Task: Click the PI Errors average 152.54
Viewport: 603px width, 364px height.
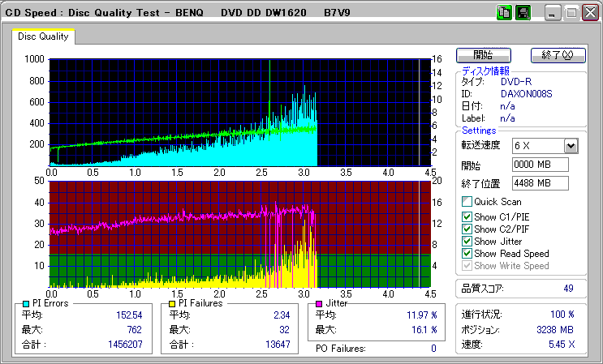Action: (129, 315)
